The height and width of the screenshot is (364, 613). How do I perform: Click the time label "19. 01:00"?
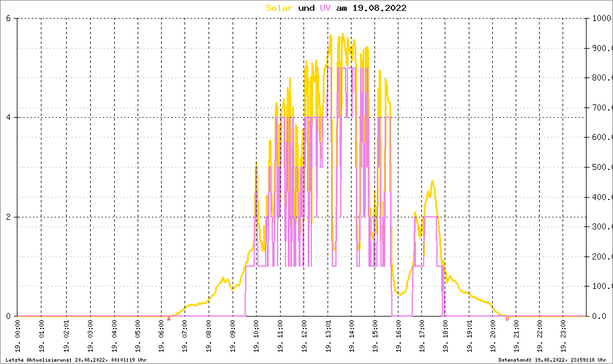pos(41,336)
